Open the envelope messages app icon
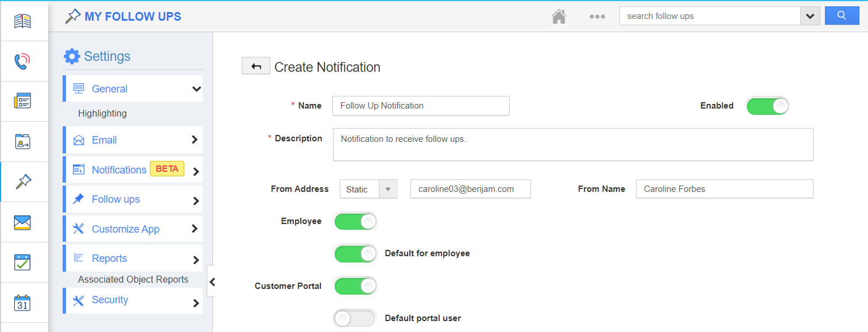 pyautogui.click(x=22, y=222)
